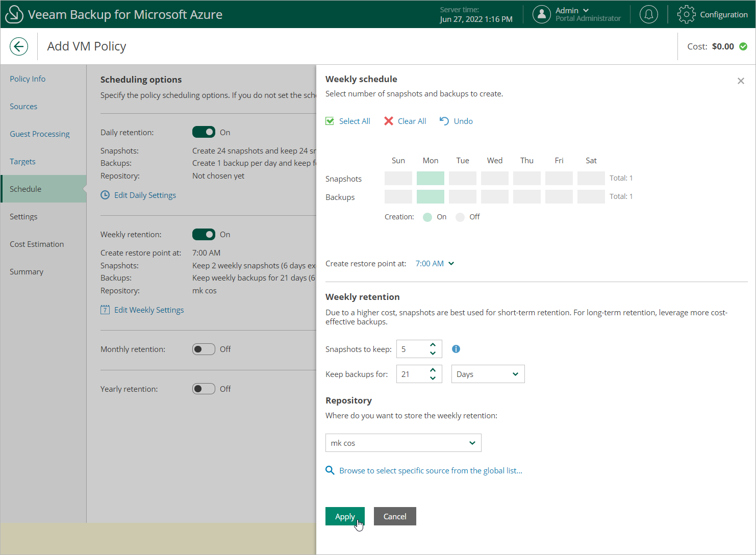Viewport: 756px width, 555px height.
Task: Show info about snapshots to keep
Action: 456,349
